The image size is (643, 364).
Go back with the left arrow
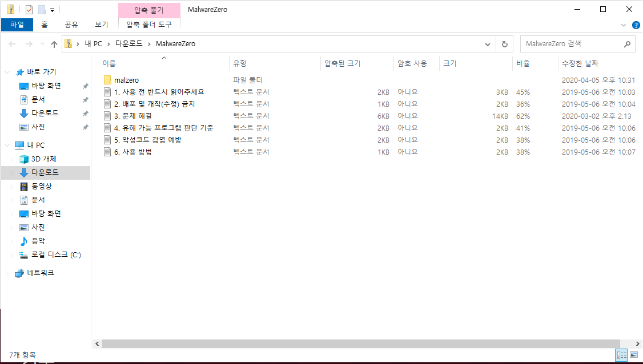13,45
